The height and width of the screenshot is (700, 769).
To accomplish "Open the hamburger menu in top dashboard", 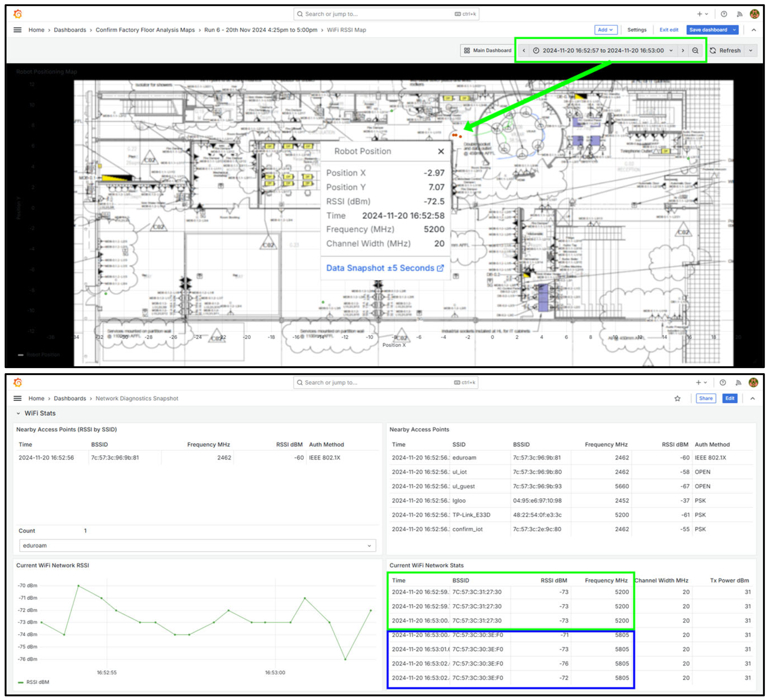I will [x=18, y=30].
